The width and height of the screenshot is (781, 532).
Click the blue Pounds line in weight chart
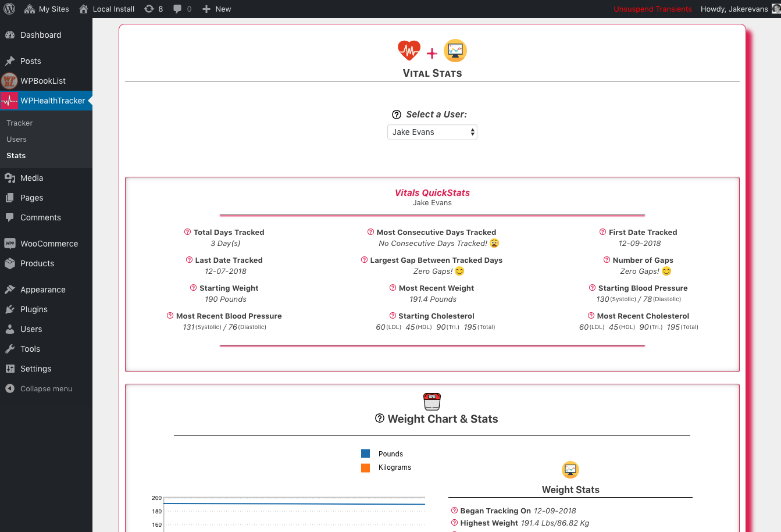(x=294, y=504)
